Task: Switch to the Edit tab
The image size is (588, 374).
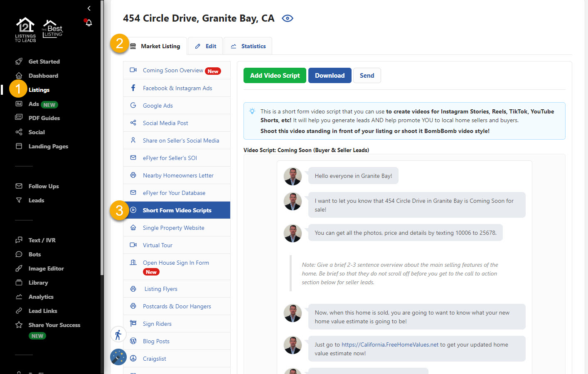Action: coord(206,46)
